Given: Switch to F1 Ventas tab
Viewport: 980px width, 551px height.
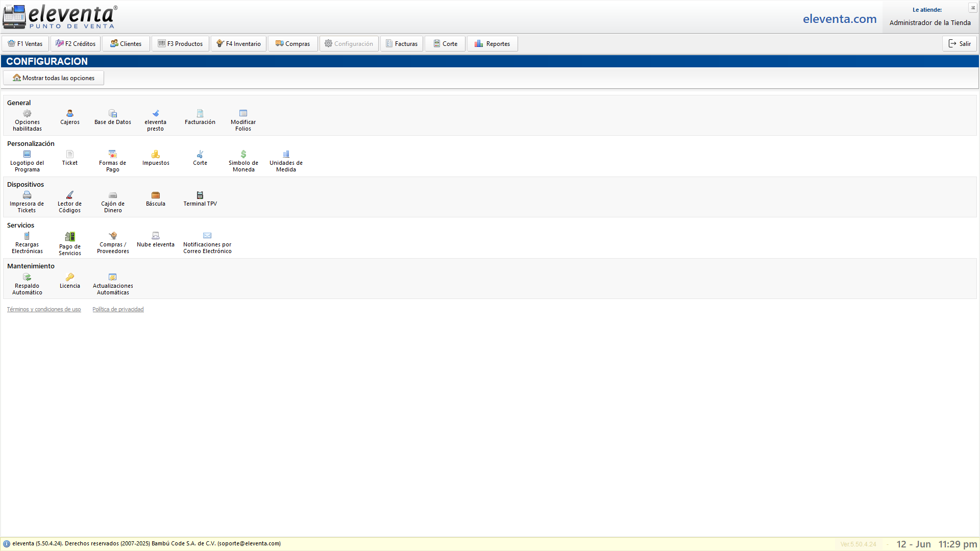Looking at the screenshot, I should point(25,44).
